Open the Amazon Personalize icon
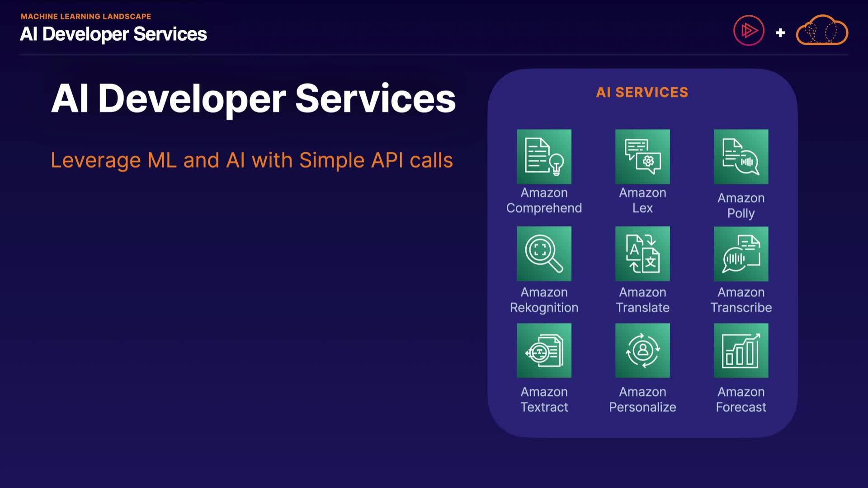The image size is (868, 488). click(x=642, y=350)
